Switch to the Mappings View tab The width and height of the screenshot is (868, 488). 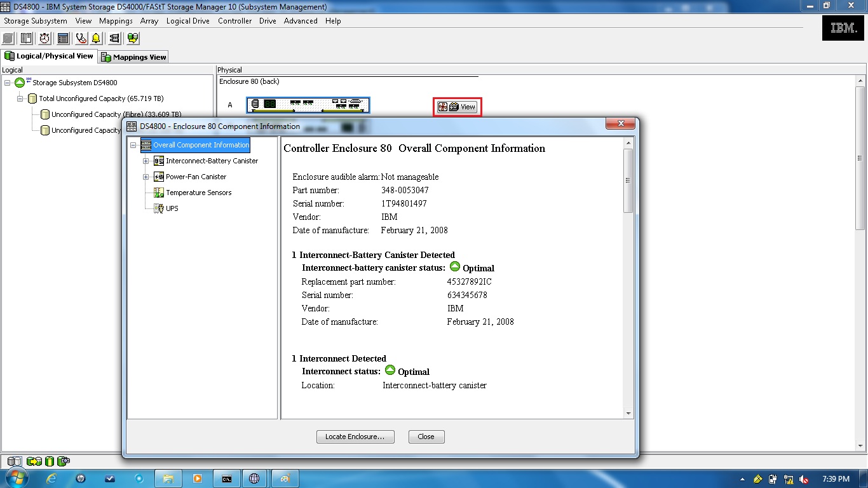tap(133, 57)
